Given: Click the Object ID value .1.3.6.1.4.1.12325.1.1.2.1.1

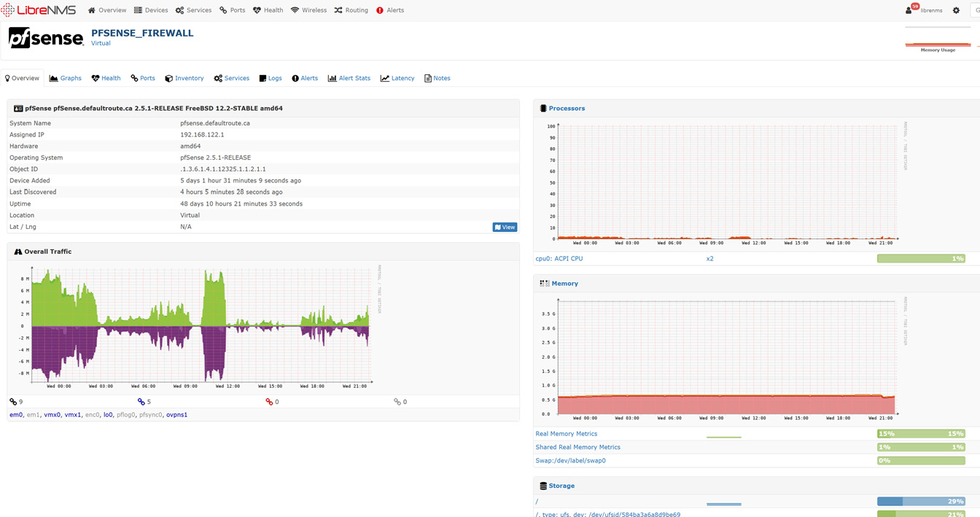Looking at the screenshot, I should click(223, 169).
